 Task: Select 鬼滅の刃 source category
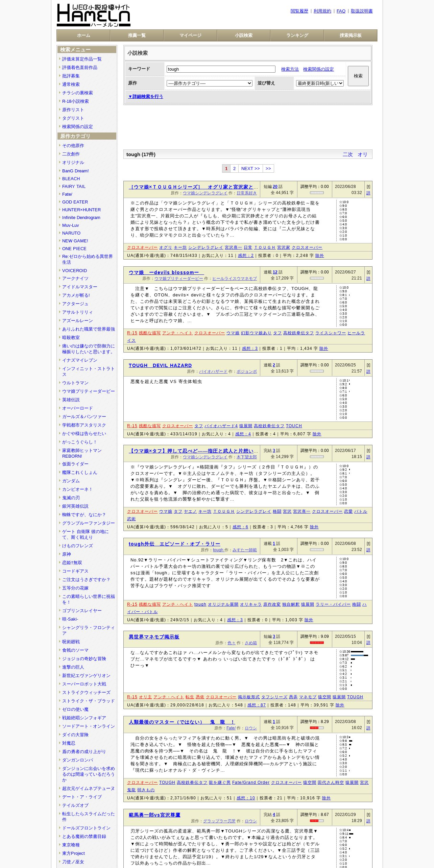point(71,498)
